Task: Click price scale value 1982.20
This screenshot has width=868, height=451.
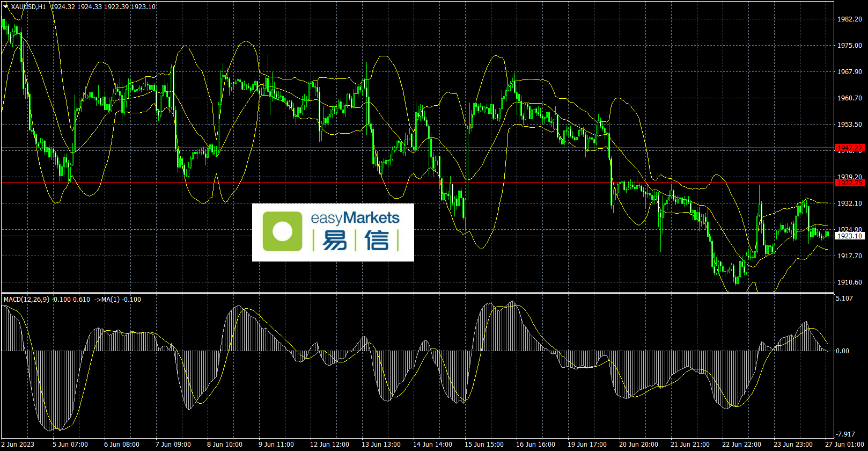Action: pos(850,19)
